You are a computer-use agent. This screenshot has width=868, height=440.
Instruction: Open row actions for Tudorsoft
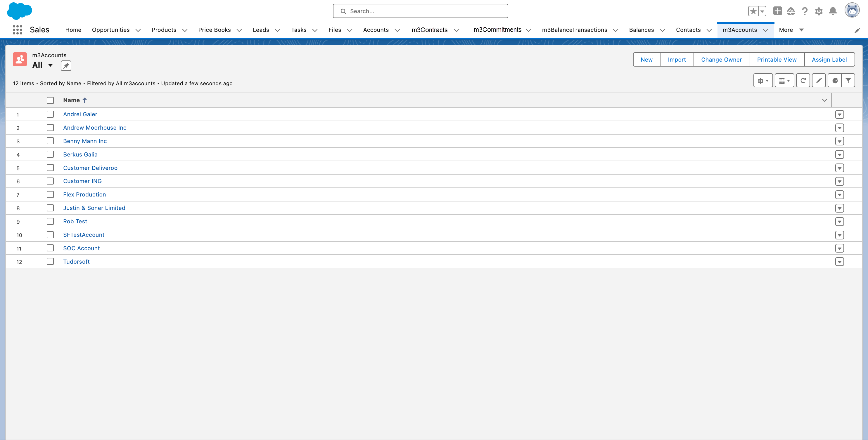click(x=839, y=262)
